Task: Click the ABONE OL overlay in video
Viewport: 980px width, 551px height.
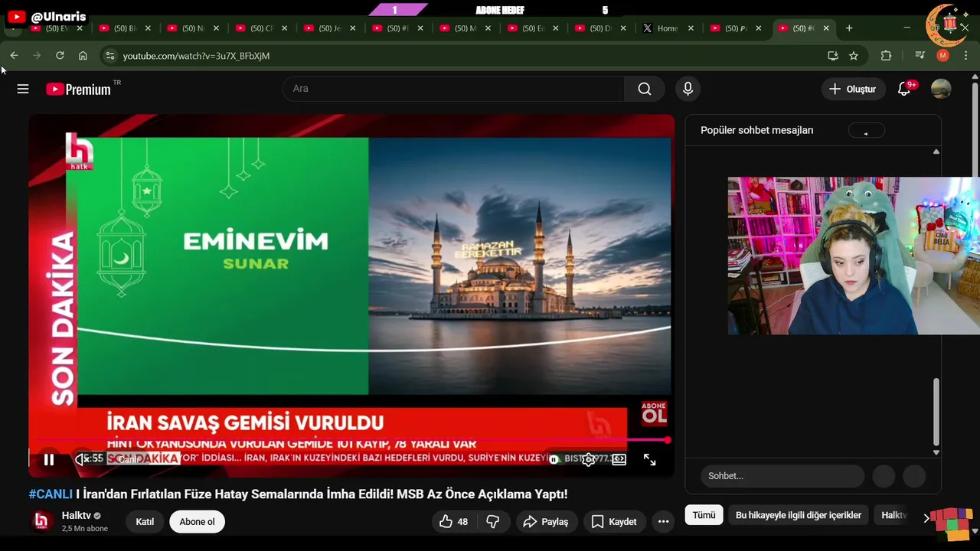Action: click(654, 413)
